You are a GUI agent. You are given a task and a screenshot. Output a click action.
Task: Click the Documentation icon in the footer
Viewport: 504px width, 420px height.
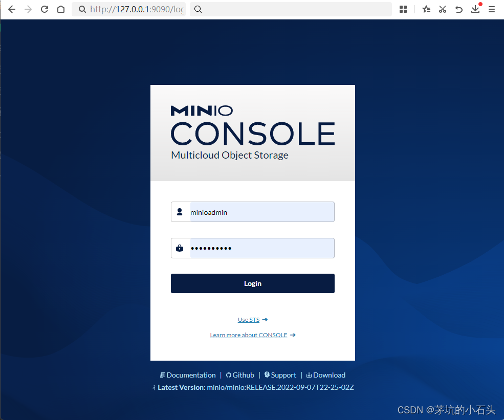tap(163, 374)
